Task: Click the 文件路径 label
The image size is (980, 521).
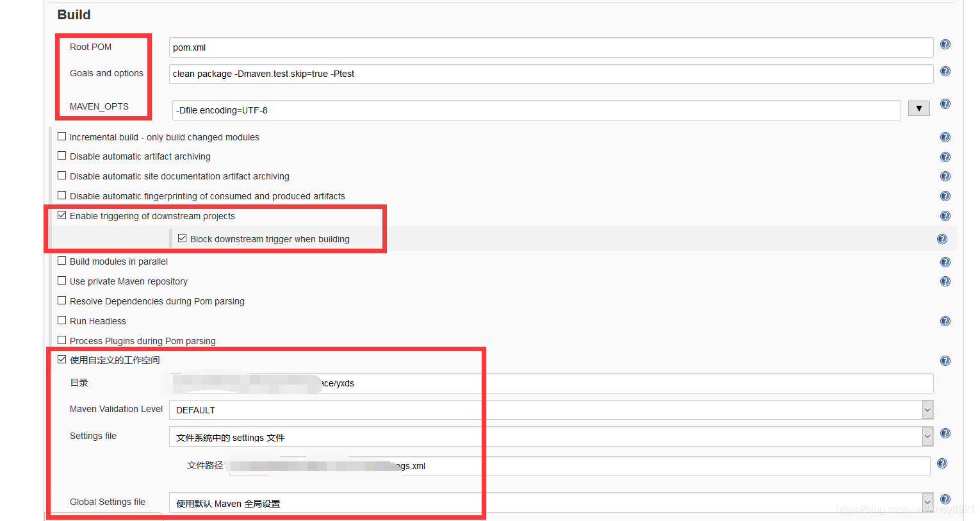Action: click(205, 465)
